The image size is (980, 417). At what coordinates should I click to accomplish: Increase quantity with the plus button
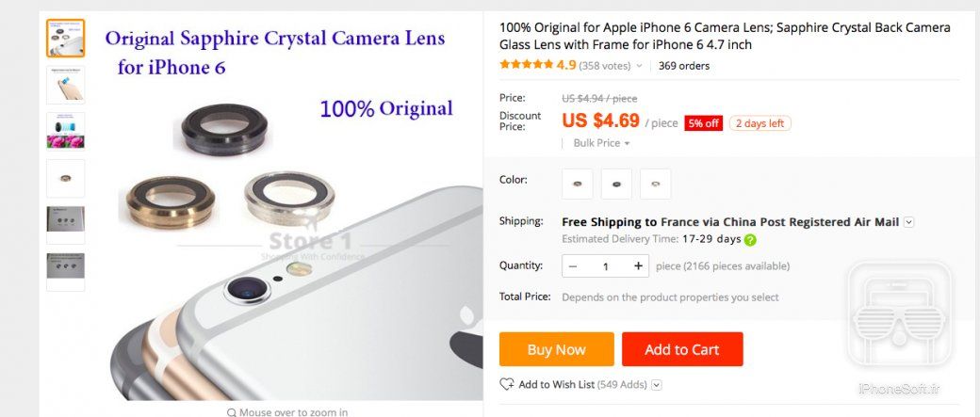coord(639,266)
